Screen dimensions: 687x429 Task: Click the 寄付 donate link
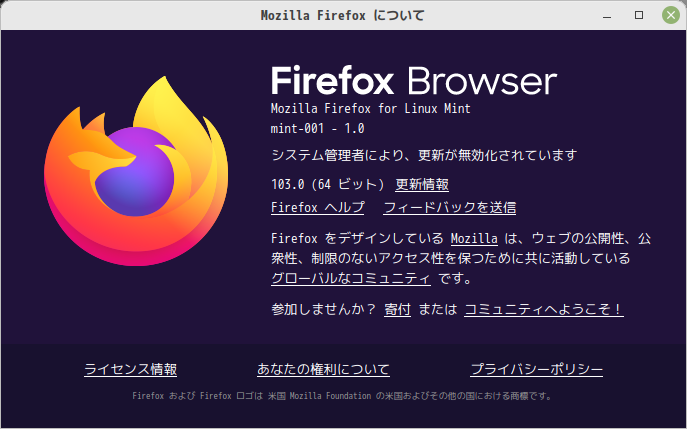(397, 309)
